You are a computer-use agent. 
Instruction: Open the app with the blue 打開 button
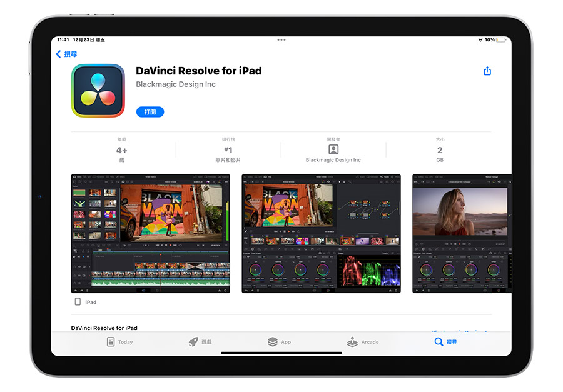150,112
